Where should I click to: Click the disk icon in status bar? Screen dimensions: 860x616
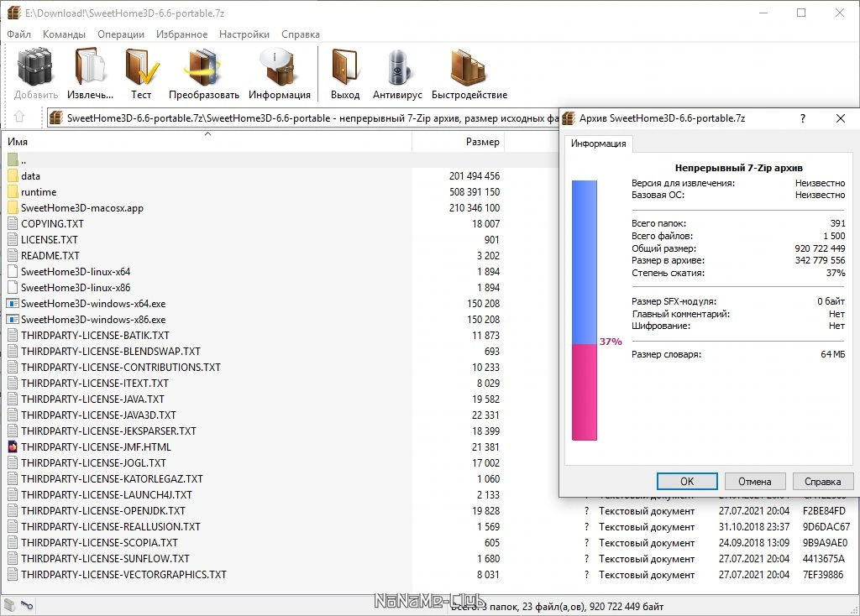(x=9, y=605)
